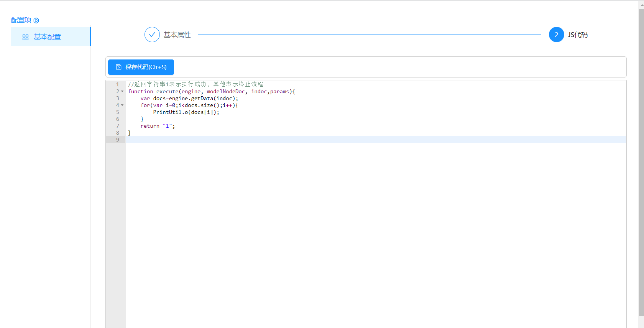Fold the for loop at line 4
Screen dimensions: 644x328
point(122,105)
